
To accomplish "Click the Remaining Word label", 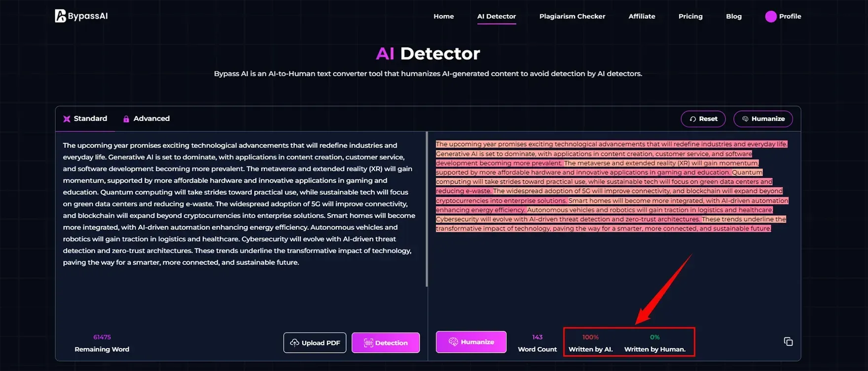I will (102, 349).
